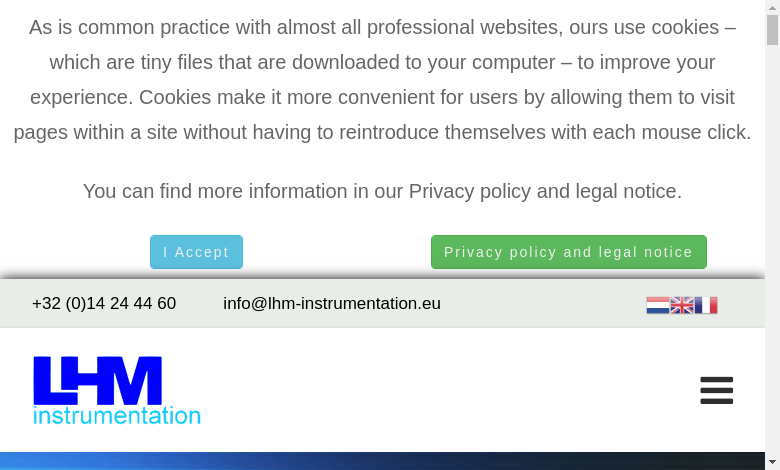Call phone number +32 (0)14 24 44 60

click(104, 303)
